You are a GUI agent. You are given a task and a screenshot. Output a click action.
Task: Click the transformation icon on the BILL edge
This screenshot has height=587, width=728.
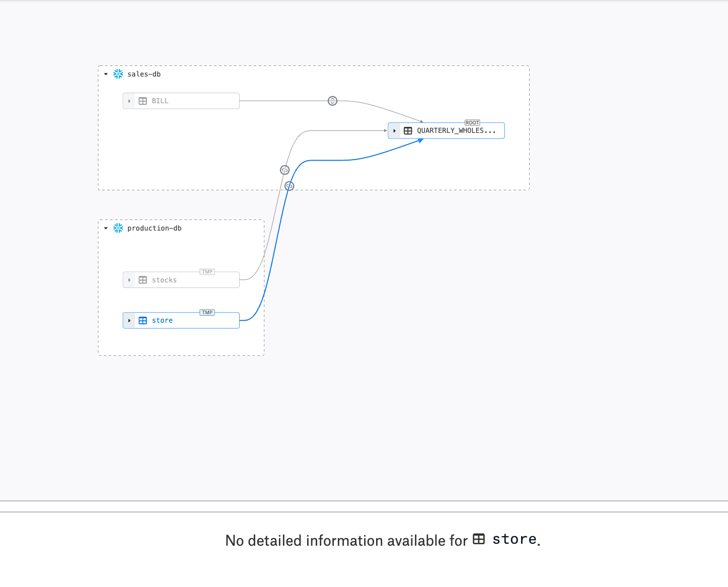333,101
